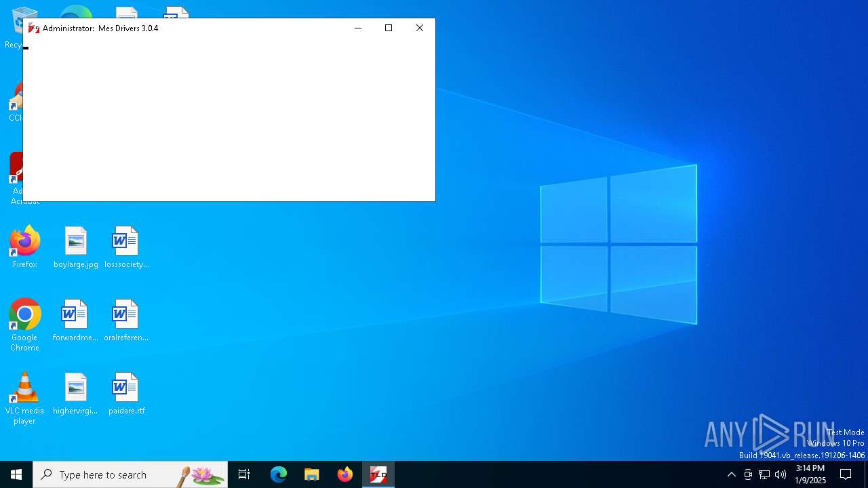The image size is (868, 488).
Task: Open network status tray icon
Action: (x=764, y=474)
